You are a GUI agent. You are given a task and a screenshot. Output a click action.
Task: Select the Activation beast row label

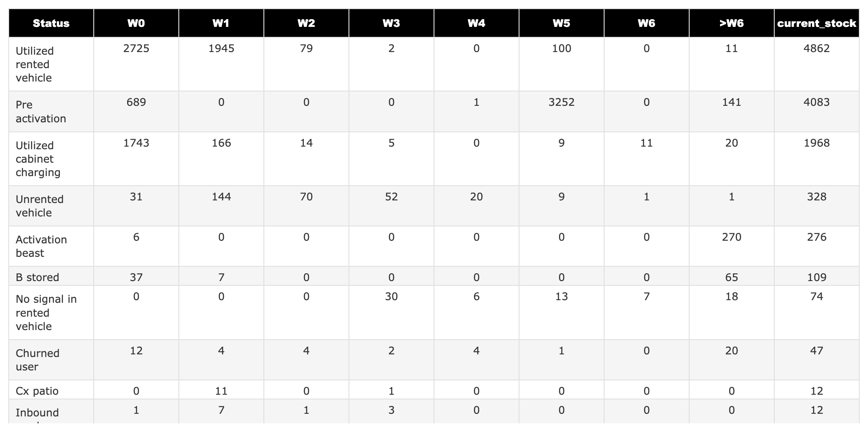point(41,246)
